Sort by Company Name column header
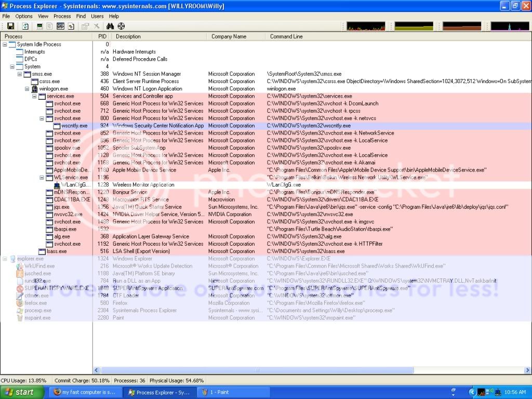 (x=229, y=36)
